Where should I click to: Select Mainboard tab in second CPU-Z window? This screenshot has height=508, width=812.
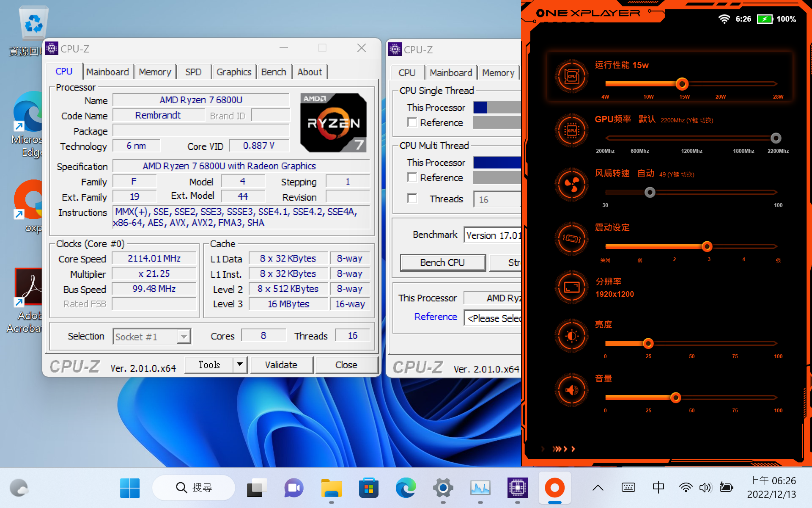click(x=451, y=73)
